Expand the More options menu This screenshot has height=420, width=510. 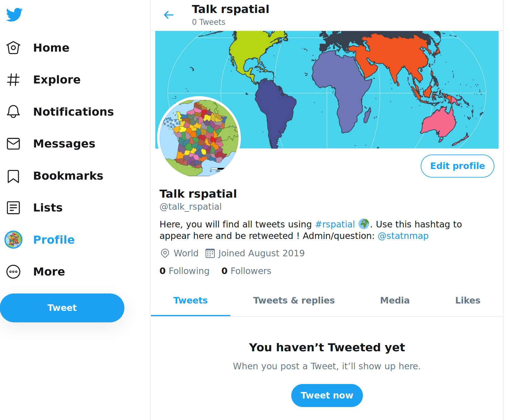pyautogui.click(x=13, y=272)
